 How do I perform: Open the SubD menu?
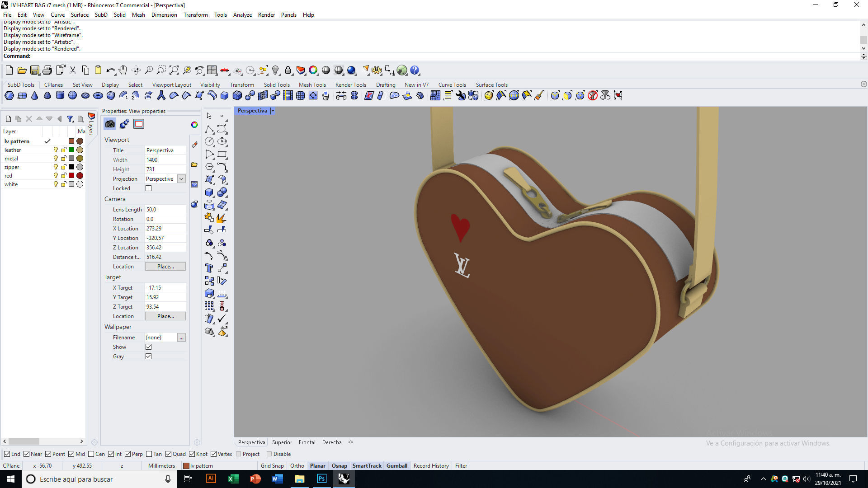pos(101,15)
